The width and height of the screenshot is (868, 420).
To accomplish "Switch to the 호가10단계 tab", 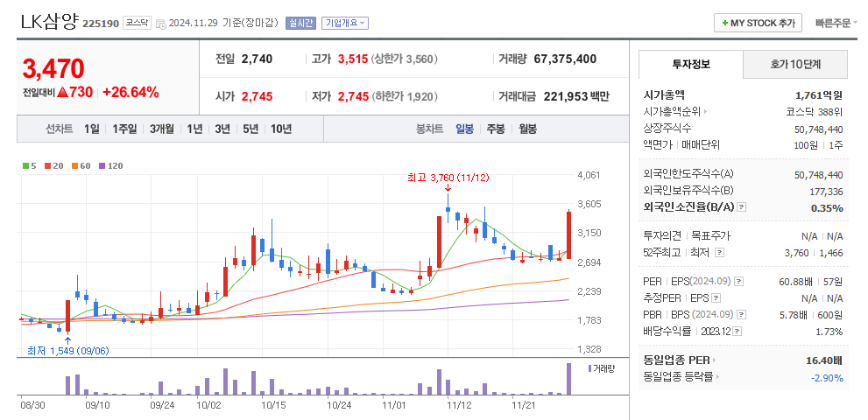I will coord(795,64).
